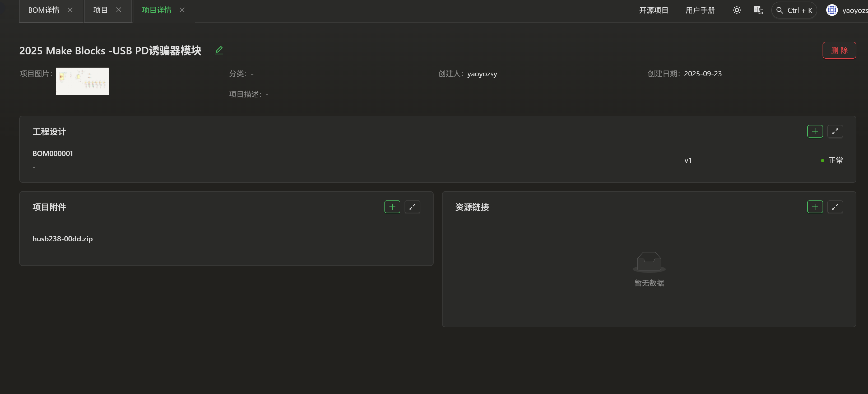Viewport: 868px width, 394px height.
Task: Add new item in 工程设计 section
Action: [815, 131]
